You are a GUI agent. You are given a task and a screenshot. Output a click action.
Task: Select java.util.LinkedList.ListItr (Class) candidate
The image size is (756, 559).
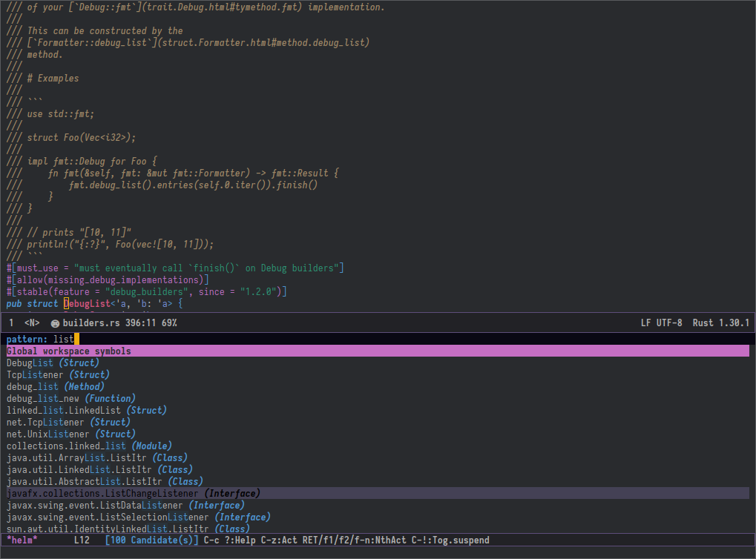click(99, 469)
